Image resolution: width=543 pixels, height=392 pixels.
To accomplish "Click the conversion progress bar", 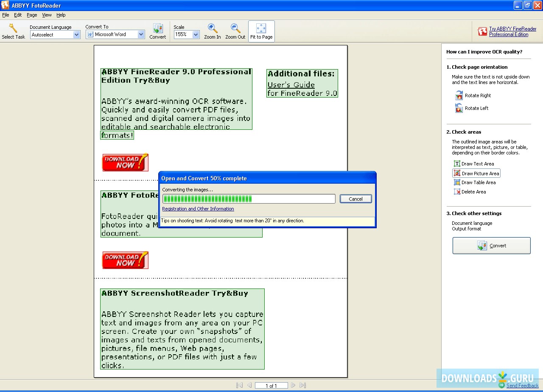I will tap(249, 199).
